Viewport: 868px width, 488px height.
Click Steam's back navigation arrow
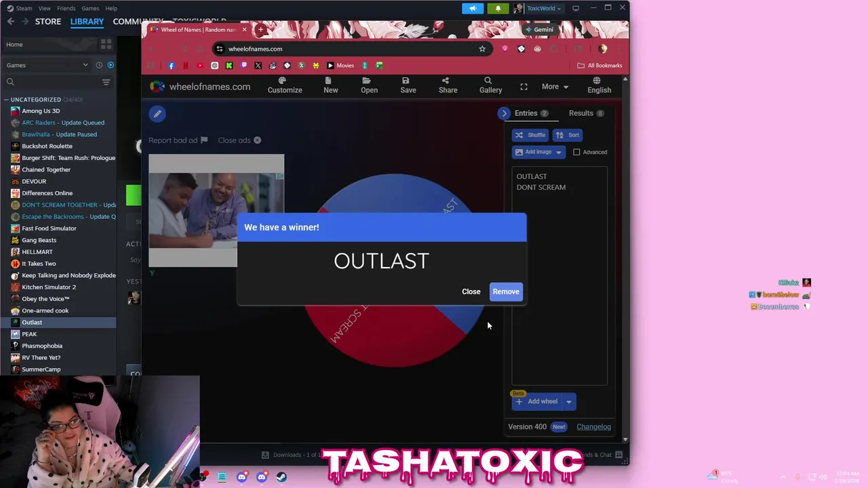[11, 22]
